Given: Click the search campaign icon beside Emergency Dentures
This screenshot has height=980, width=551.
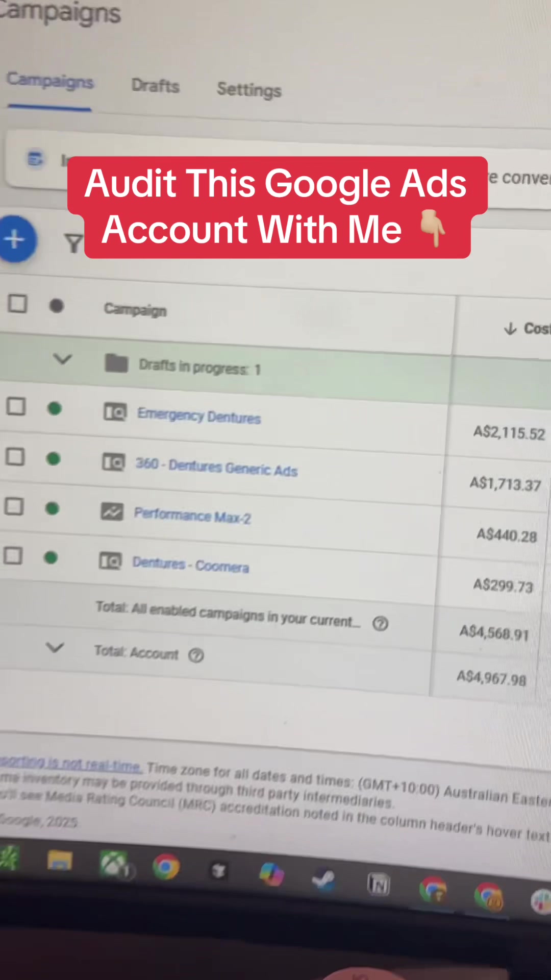Looking at the screenshot, I should (x=115, y=411).
